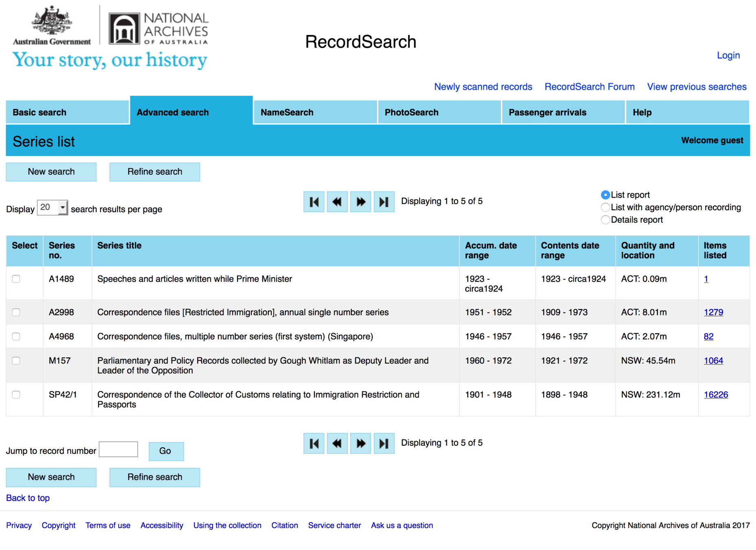The height and width of the screenshot is (550, 756).
Task: Click the Login link
Action: coord(728,55)
